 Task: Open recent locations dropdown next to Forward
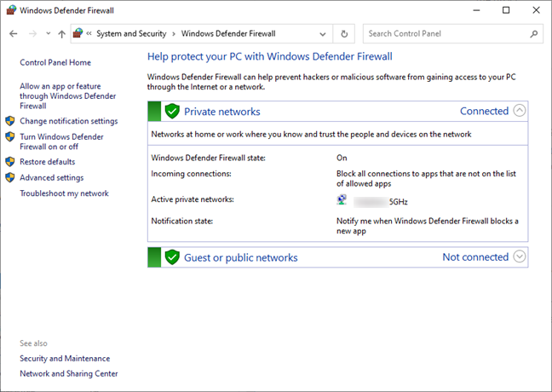49,33
